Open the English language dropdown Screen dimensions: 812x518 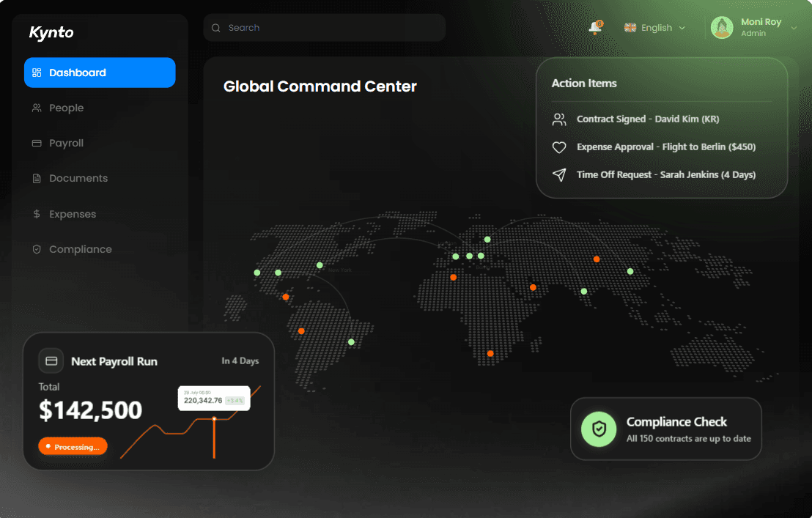pyautogui.click(x=654, y=27)
